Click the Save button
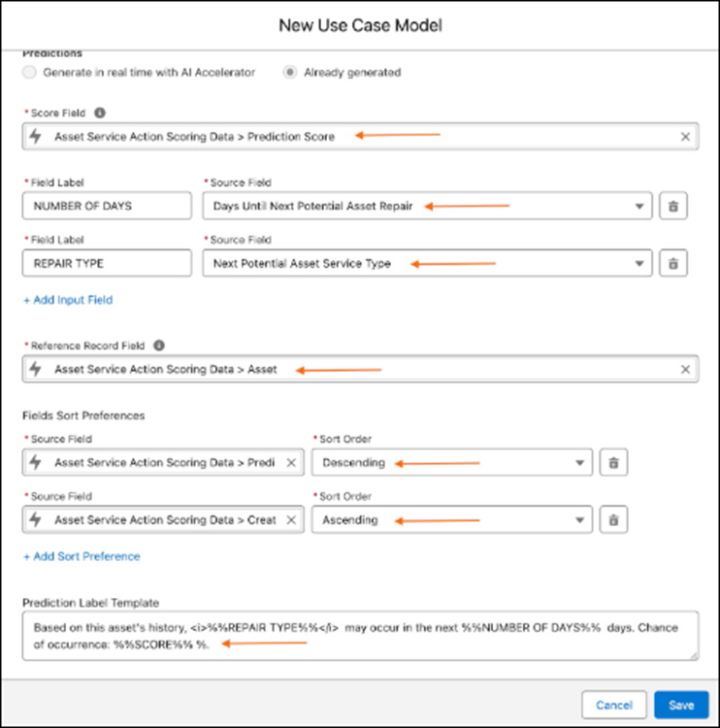Image resolution: width=720 pixels, height=728 pixels. pos(681,705)
